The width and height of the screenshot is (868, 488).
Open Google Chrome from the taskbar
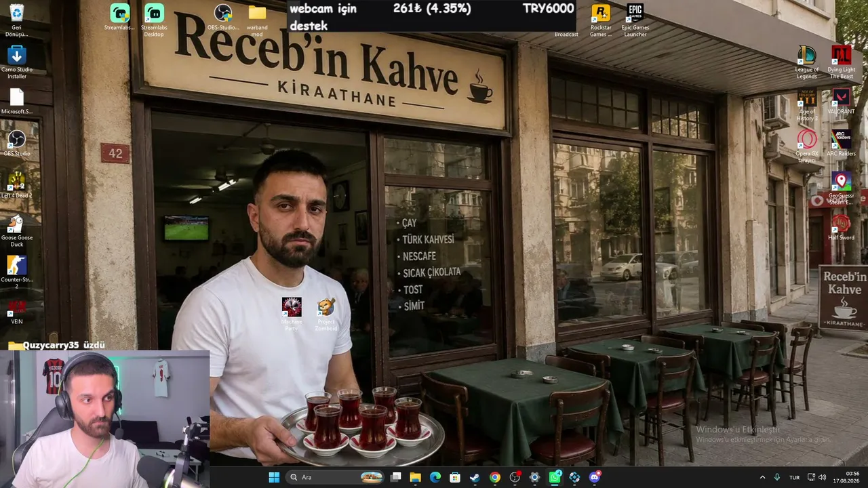point(495,477)
